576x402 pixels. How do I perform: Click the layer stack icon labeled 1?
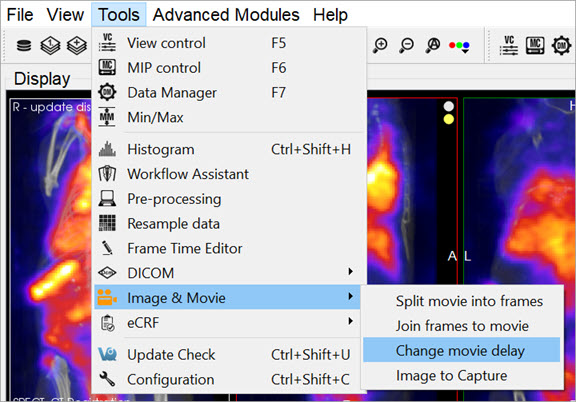50,46
